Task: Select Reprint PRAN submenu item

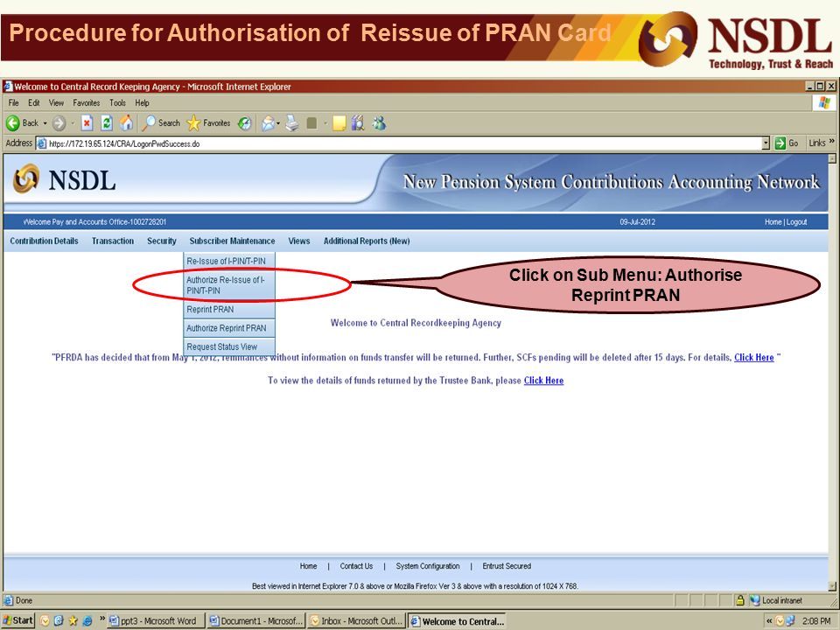Action: coord(229,310)
